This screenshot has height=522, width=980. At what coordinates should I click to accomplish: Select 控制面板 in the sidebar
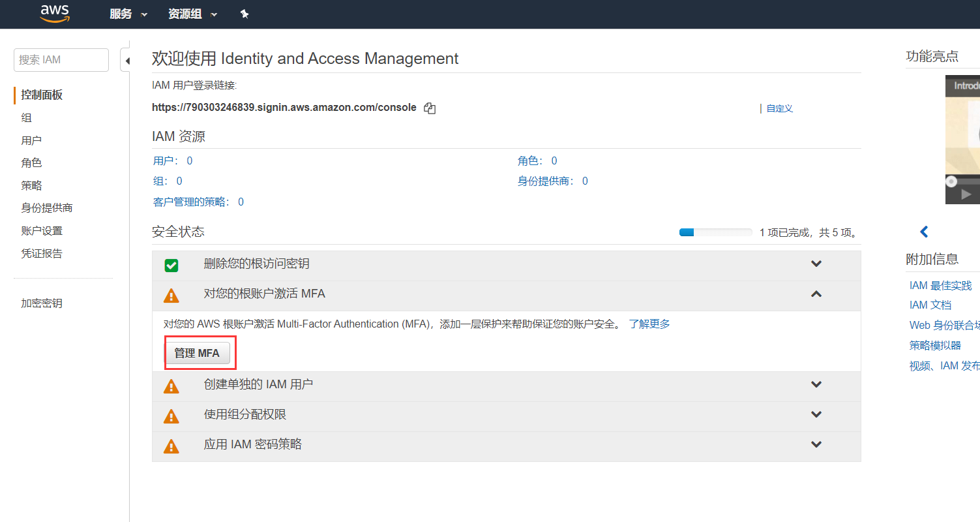pyautogui.click(x=42, y=95)
